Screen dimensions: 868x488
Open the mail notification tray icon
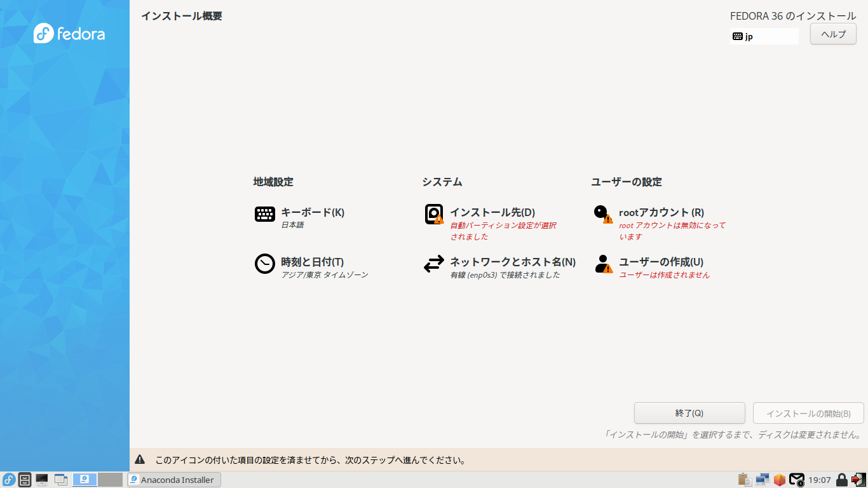(797, 480)
